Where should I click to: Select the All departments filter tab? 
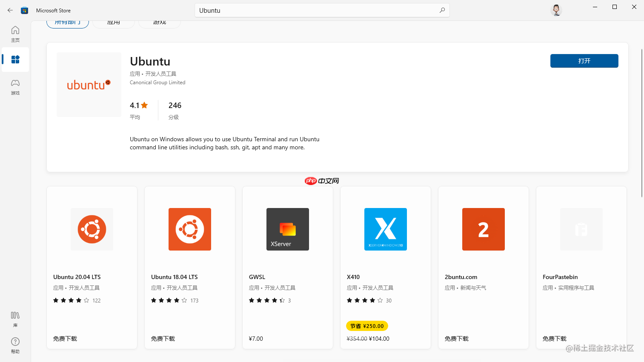68,23
